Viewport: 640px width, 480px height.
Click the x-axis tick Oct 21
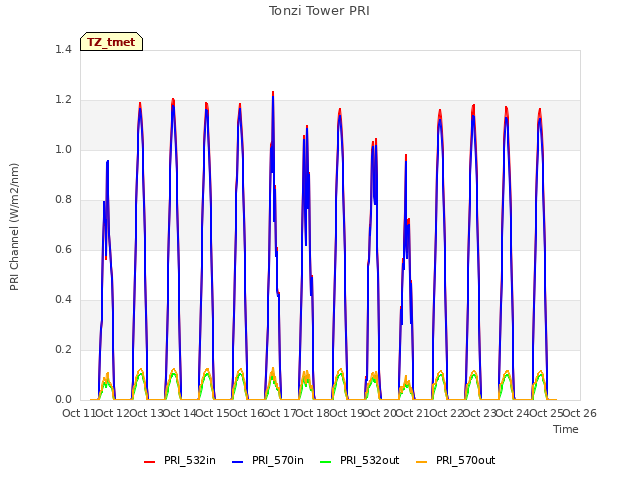(413, 413)
